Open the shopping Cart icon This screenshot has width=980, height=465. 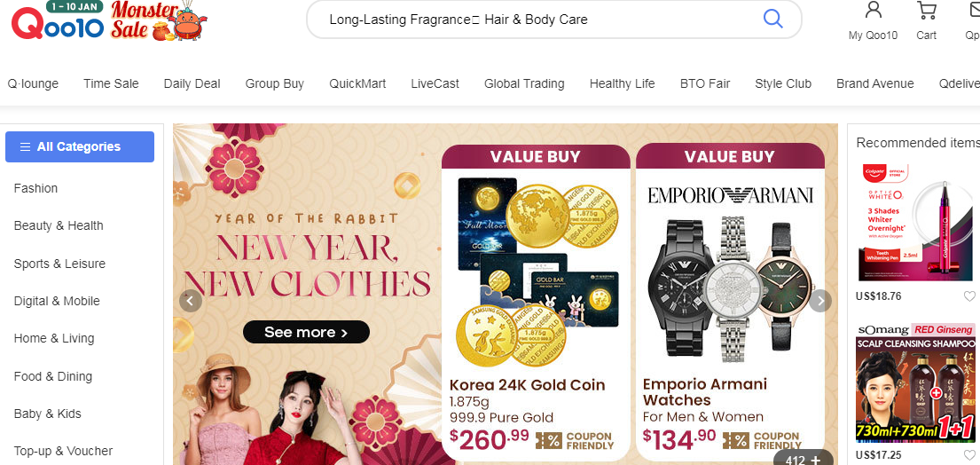pyautogui.click(x=926, y=11)
